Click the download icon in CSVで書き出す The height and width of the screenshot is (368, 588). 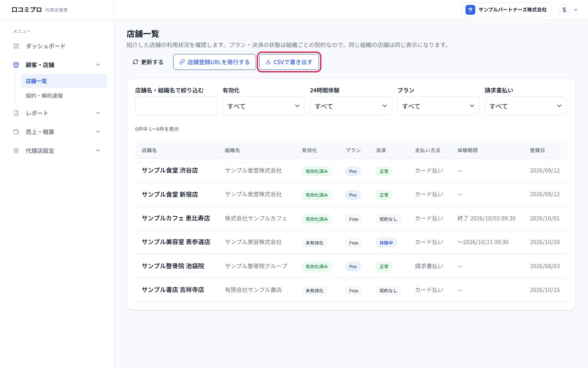pyautogui.click(x=268, y=62)
